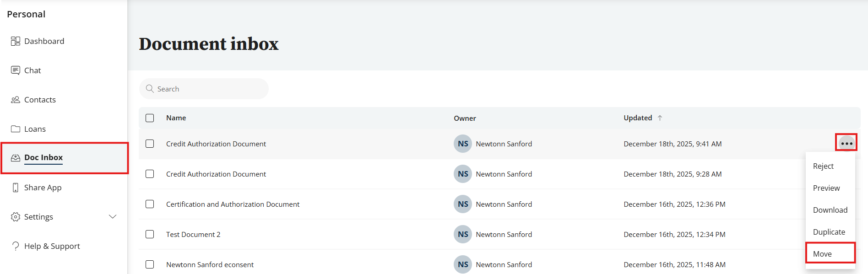The image size is (868, 274).
Task: Click the Contacts people icon
Action: pyautogui.click(x=16, y=100)
